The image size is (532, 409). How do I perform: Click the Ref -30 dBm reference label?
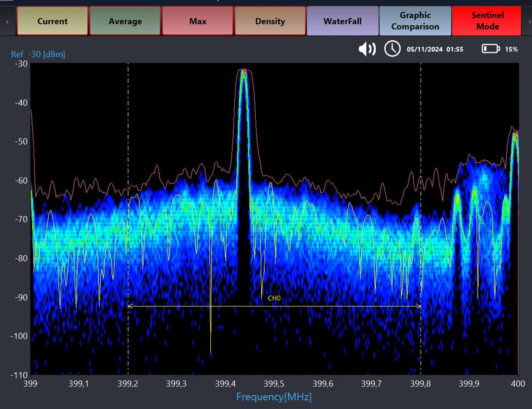tap(38, 54)
